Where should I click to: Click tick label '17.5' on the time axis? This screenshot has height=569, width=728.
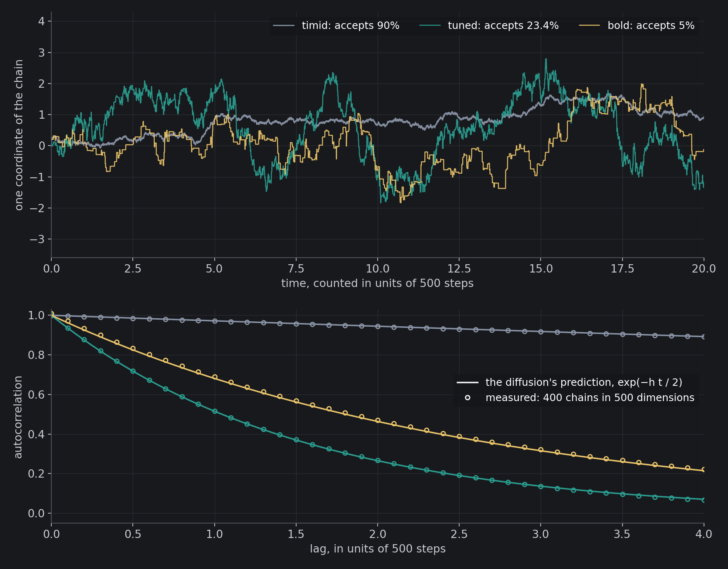coord(623,269)
